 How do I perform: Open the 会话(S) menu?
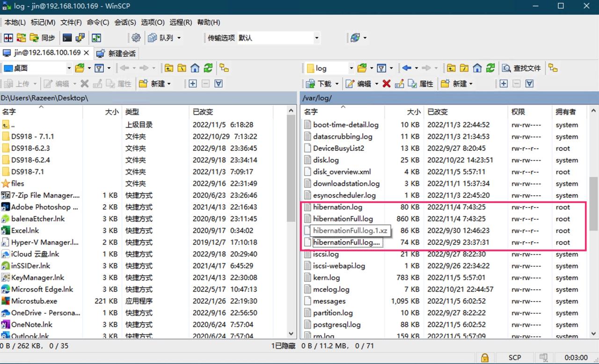(126, 22)
